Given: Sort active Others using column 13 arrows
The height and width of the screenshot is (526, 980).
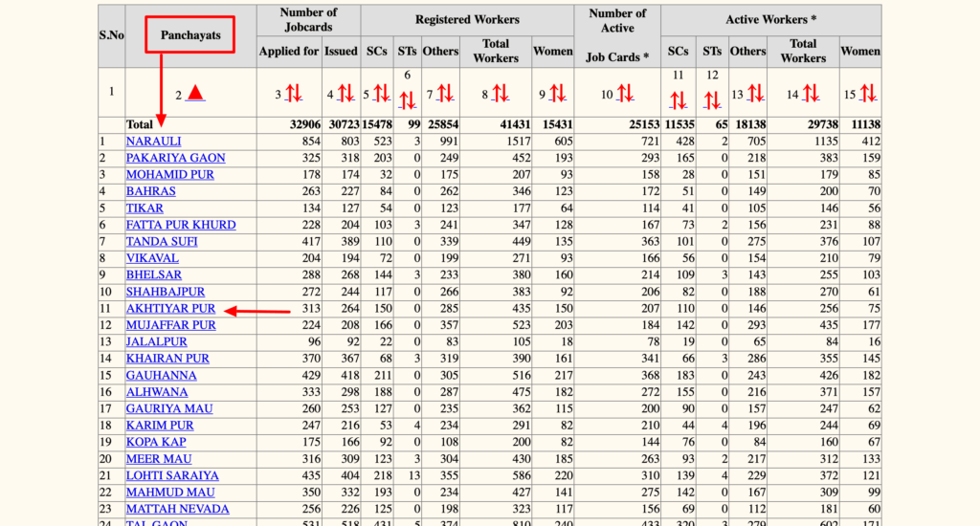Looking at the screenshot, I should click(x=755, y=93).
